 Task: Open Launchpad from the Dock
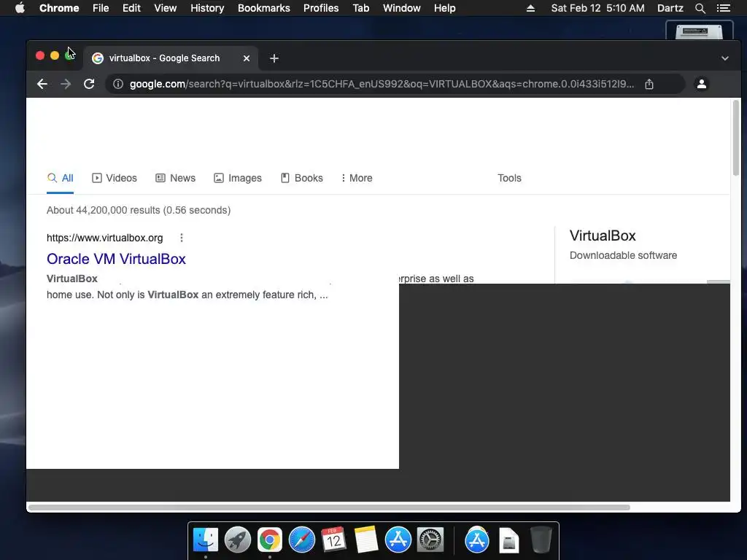pyautogui.click(x=238, y=540)
